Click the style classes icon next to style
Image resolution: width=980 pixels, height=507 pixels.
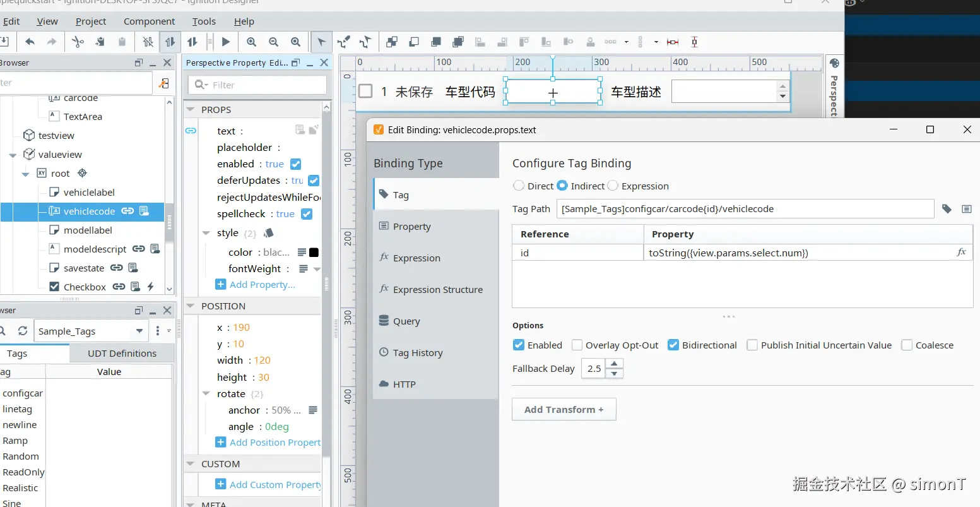[268, 233]
